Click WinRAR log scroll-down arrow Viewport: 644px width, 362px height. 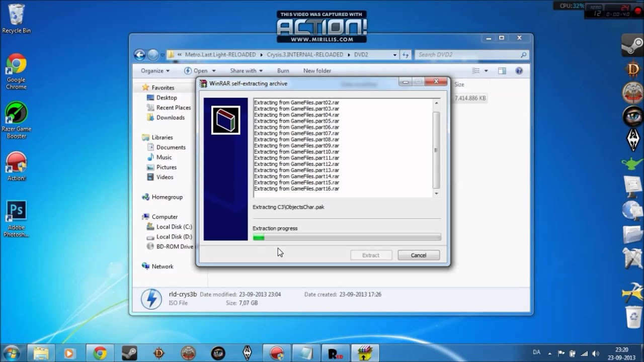[x=436, y=193]
